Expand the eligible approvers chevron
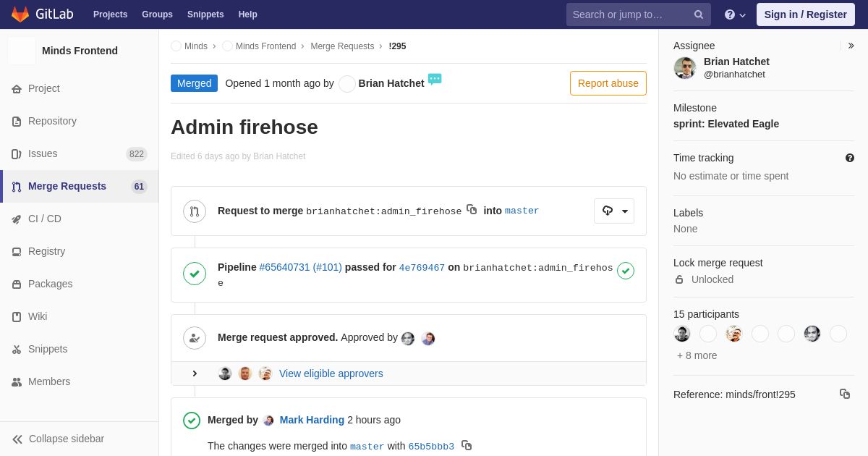 (x=195, y=373)
